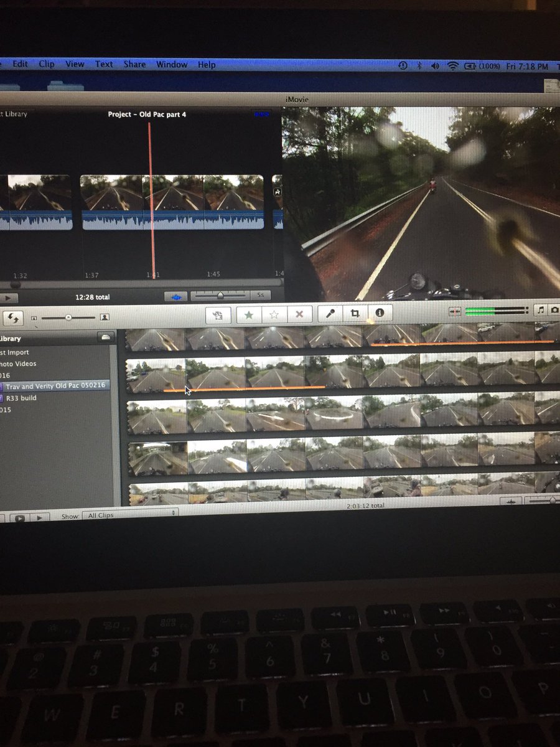The image size is (560, 747).
Task: Open the music and sound effects browser
Action: coord(541,309)
